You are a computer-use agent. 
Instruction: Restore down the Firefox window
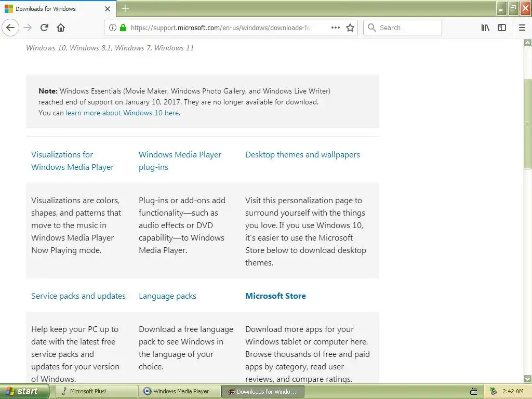pyautogui.click(x=513, y=8)
